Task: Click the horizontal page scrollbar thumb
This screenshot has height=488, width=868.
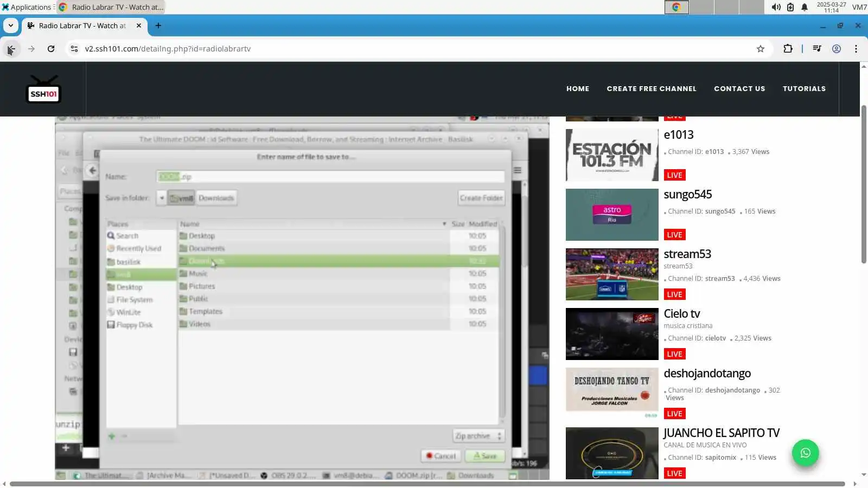Action: (427, 484)
